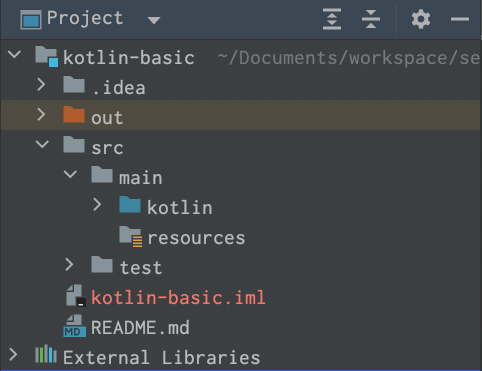Select the main folder label
The height and width of the screenshot is (371, 482).
[x=141, y=178]
